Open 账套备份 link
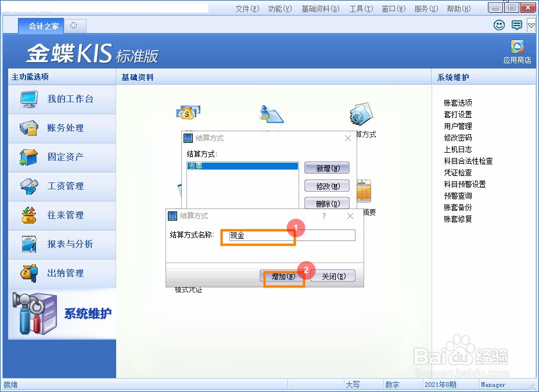 (458, 207)
